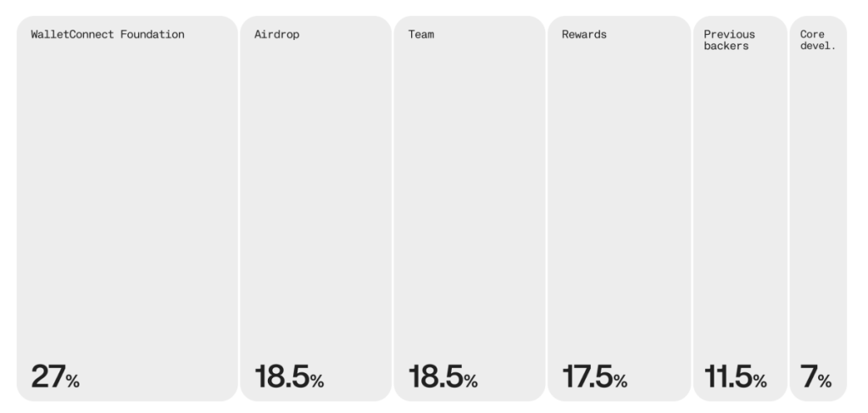The height and width of the screenshot is (413, 868).
Task: Select the 11.5% allocation figure
Action: point(735,377)
